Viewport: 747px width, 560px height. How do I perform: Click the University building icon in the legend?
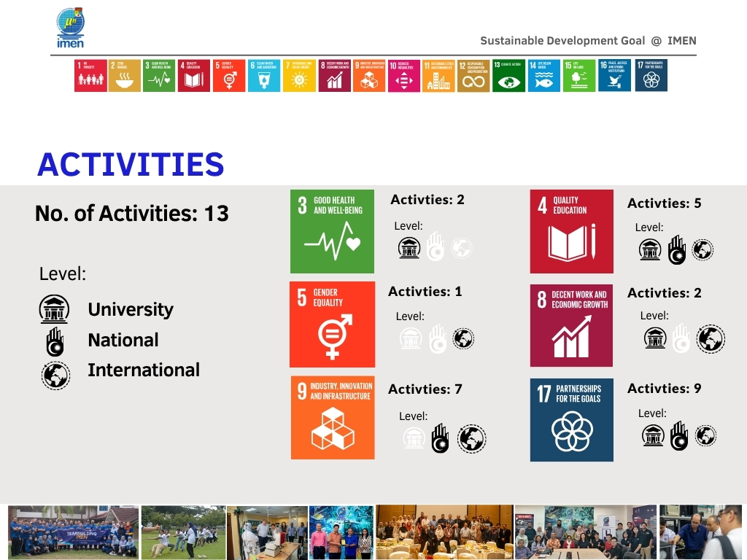55,310
